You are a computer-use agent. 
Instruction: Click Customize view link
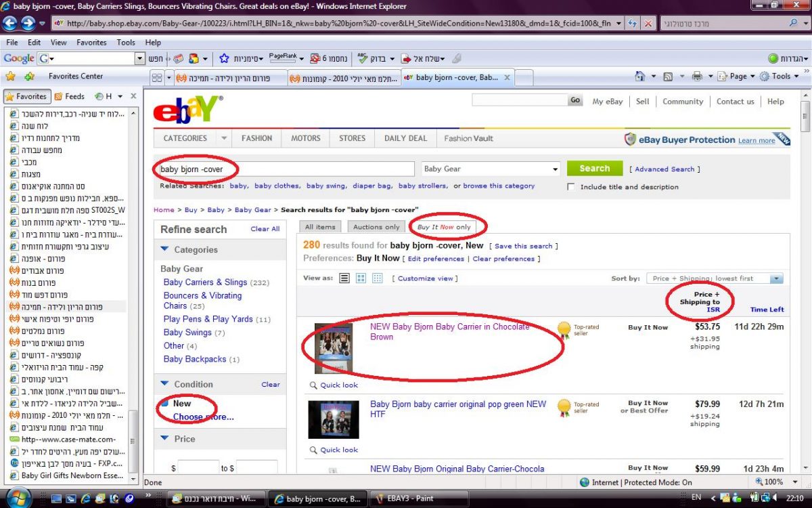tap(426, 278)
